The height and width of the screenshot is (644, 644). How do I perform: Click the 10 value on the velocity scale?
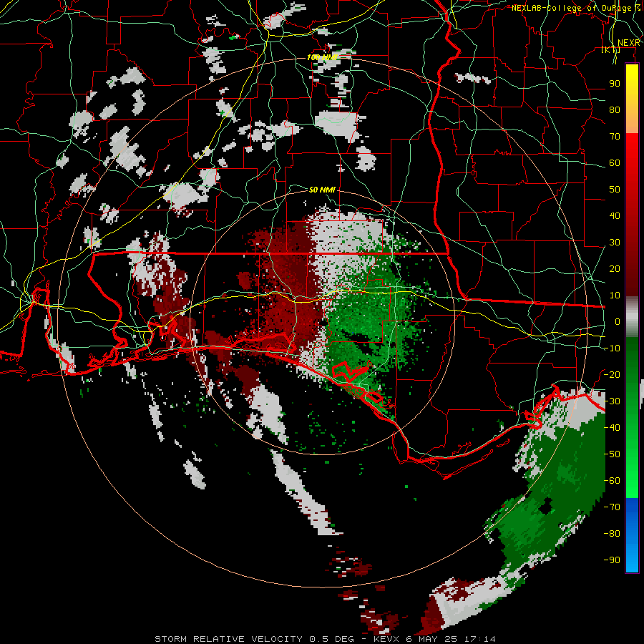click(615, 296)
